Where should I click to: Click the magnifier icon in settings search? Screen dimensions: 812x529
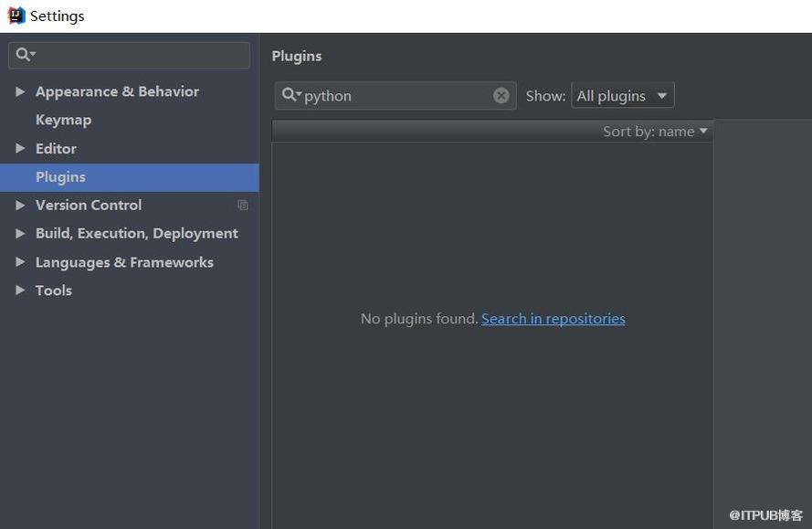coord(25,55)
